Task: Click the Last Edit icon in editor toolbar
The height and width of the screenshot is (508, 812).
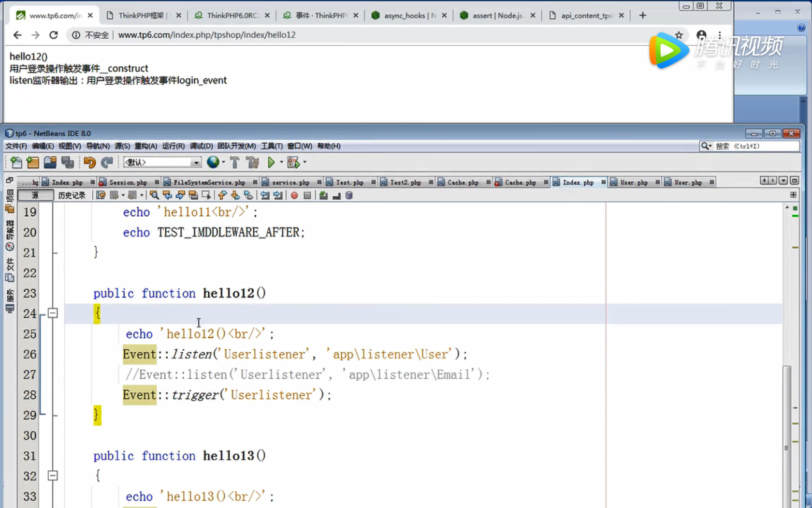Action: click(101, 195)
